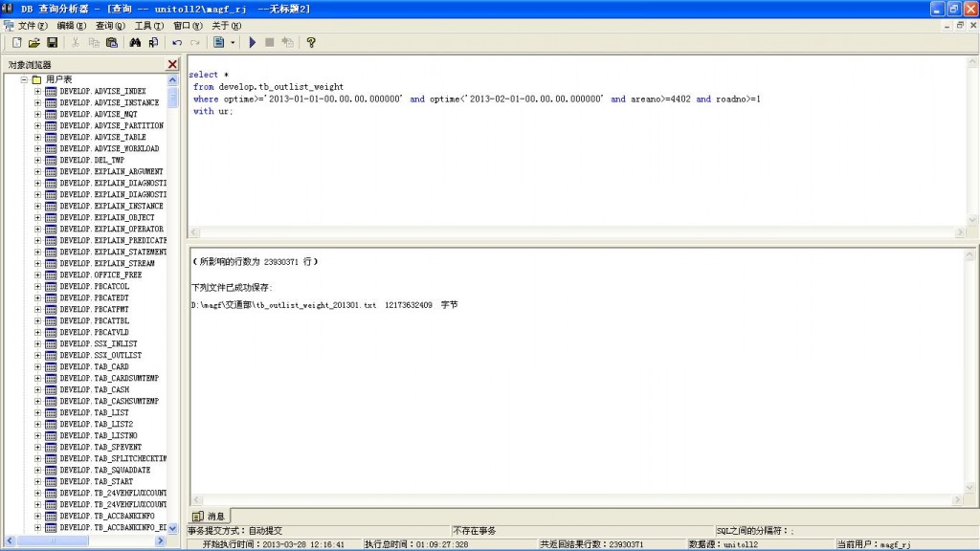The height and width of the screenshot is (551, 980).
Task: Click the SQL editor horizontal scroll left arrow
Action: pos(194,232)
